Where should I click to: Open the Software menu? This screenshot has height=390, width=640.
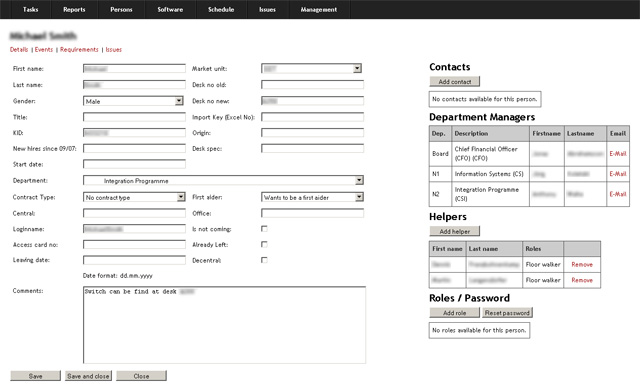point(170,9)
